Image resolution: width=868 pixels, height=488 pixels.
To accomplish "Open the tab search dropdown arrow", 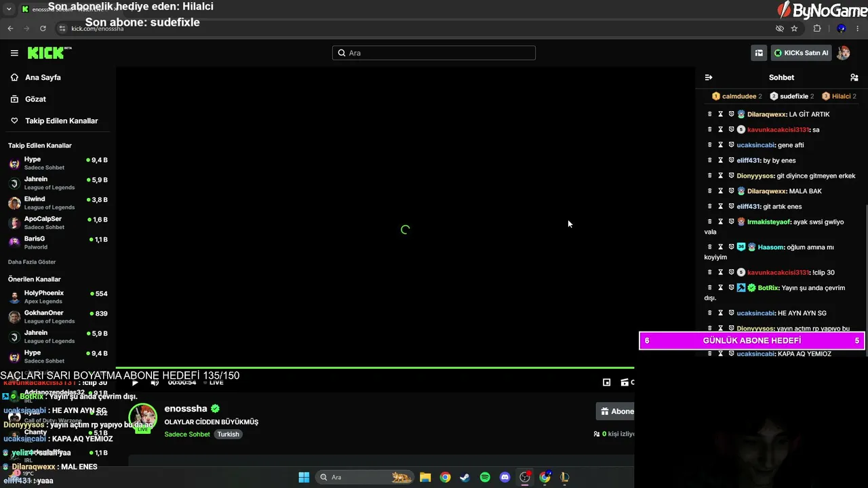I will (9, 9).
